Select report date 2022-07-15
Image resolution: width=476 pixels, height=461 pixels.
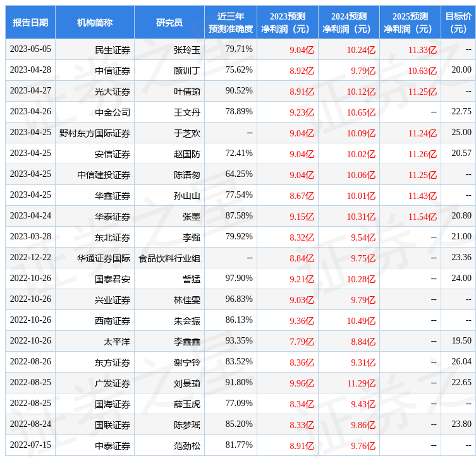tap(30, 445)
